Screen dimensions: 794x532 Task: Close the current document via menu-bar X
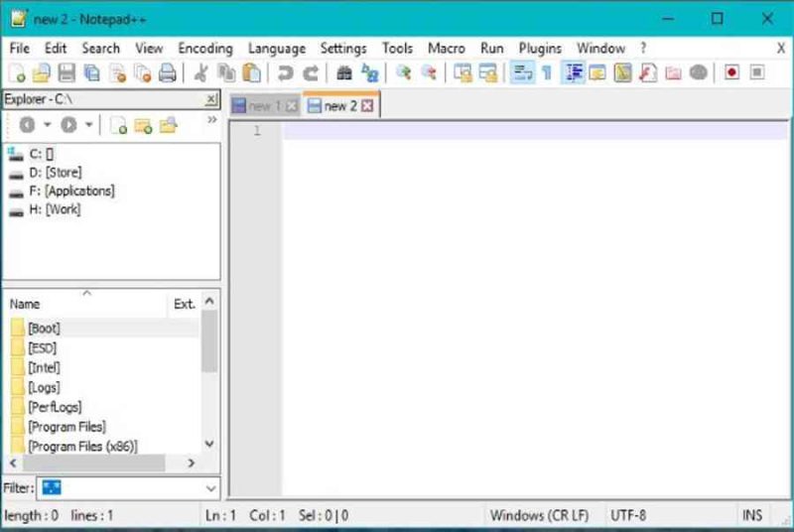[781, 49]
